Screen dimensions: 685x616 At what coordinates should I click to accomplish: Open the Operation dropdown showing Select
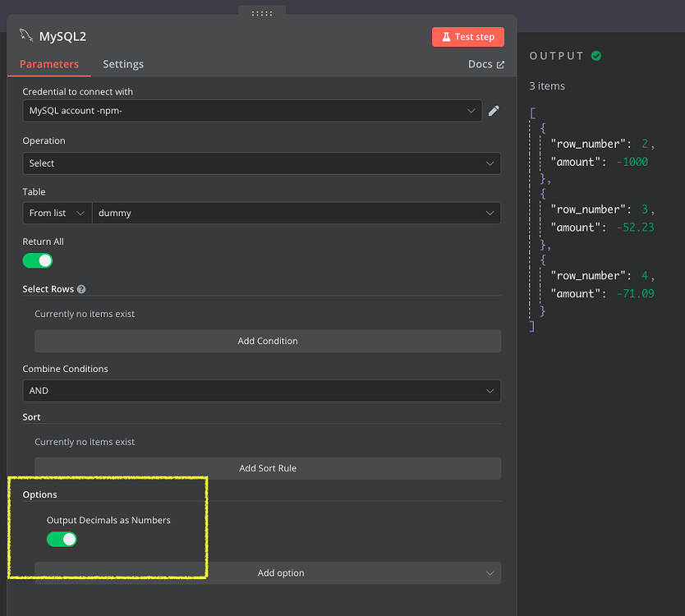click(261, 163)
